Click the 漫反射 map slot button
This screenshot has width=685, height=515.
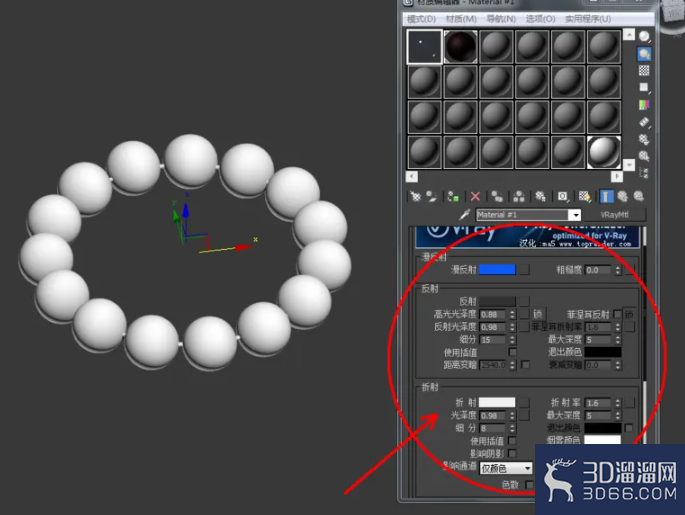[525, 270]
